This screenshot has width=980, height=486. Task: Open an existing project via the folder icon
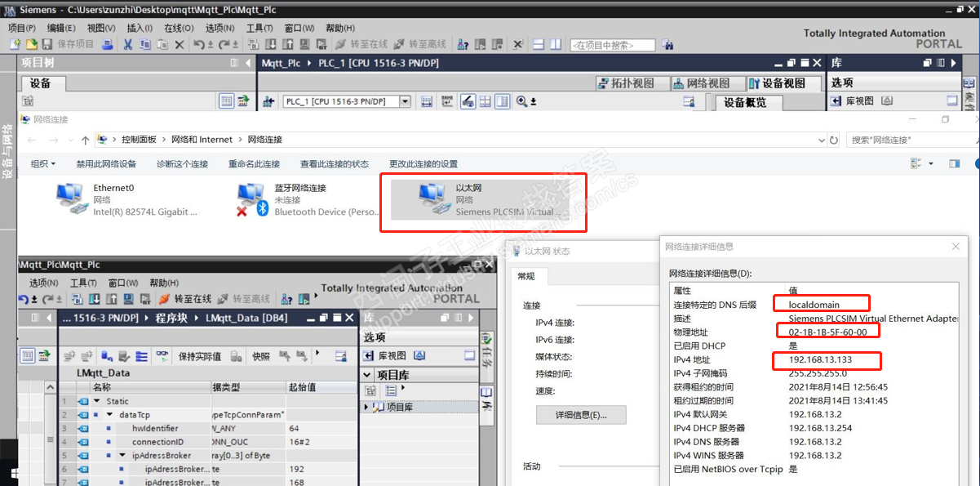click(31, 44)
